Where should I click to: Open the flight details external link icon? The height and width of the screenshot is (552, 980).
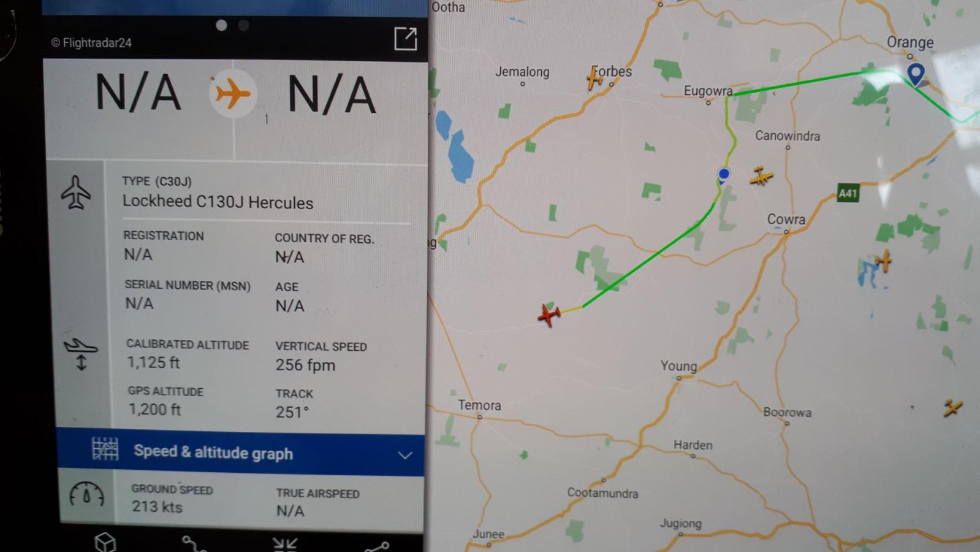(x=405, y=39)
